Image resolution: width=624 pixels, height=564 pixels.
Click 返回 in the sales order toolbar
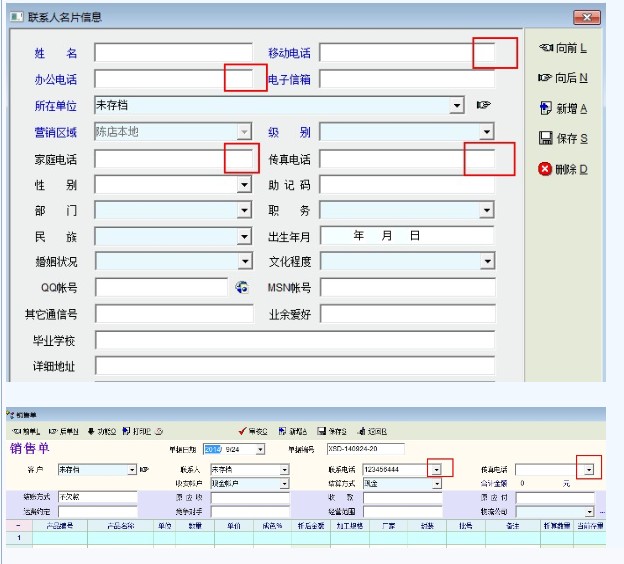(374, 431)
